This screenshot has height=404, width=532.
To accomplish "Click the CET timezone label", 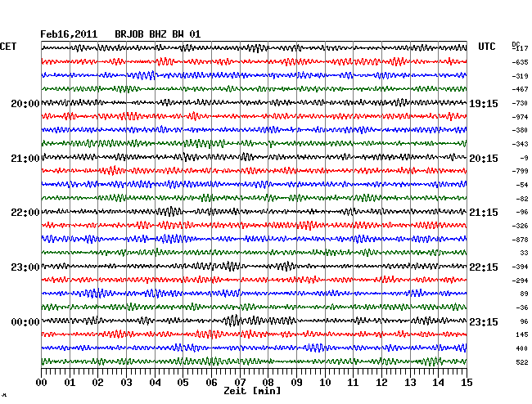I will [8, 47].
